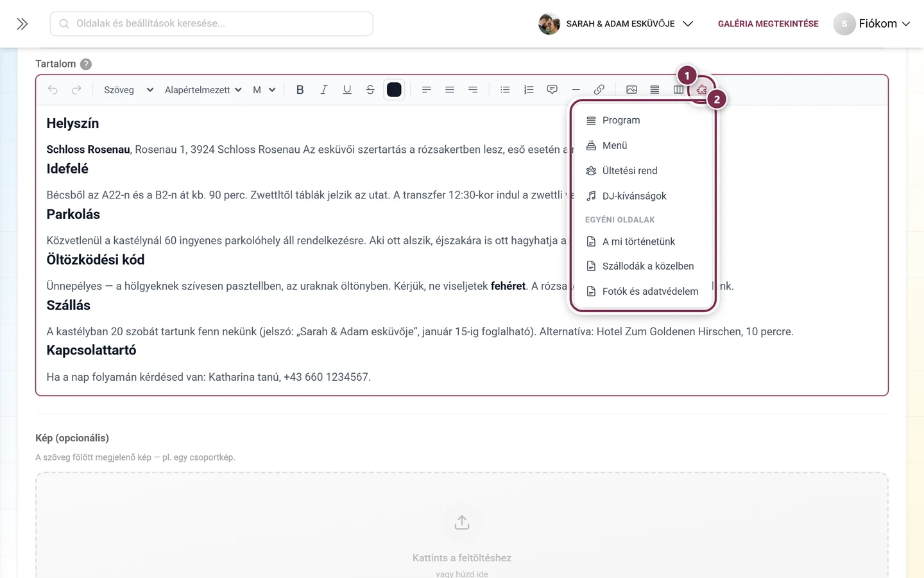This screenshot has width=924, height=578.
Task: Pick the A mi történetünk page
Action: 643,241
